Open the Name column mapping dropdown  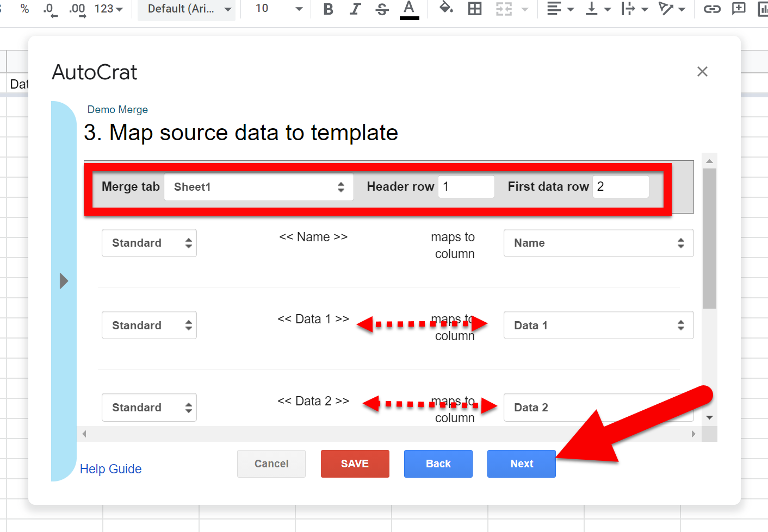point(598,243)
